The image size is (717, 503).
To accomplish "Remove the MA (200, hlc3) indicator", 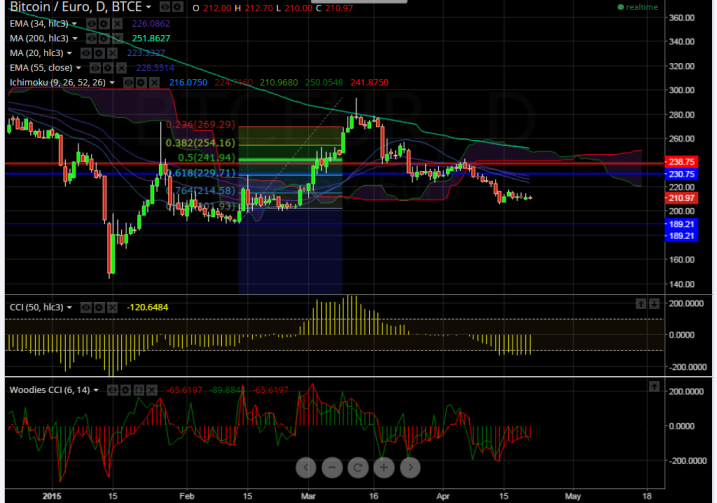I will [118, 38].
